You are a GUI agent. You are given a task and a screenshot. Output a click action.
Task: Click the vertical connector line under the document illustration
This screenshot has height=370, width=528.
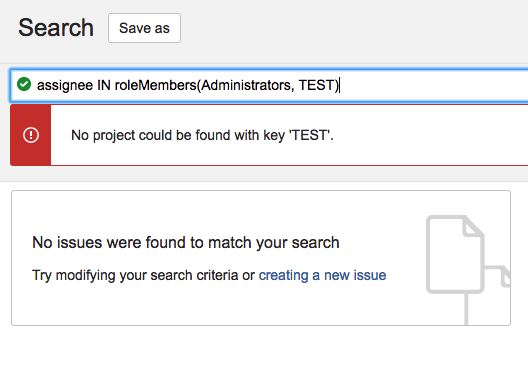466,309
